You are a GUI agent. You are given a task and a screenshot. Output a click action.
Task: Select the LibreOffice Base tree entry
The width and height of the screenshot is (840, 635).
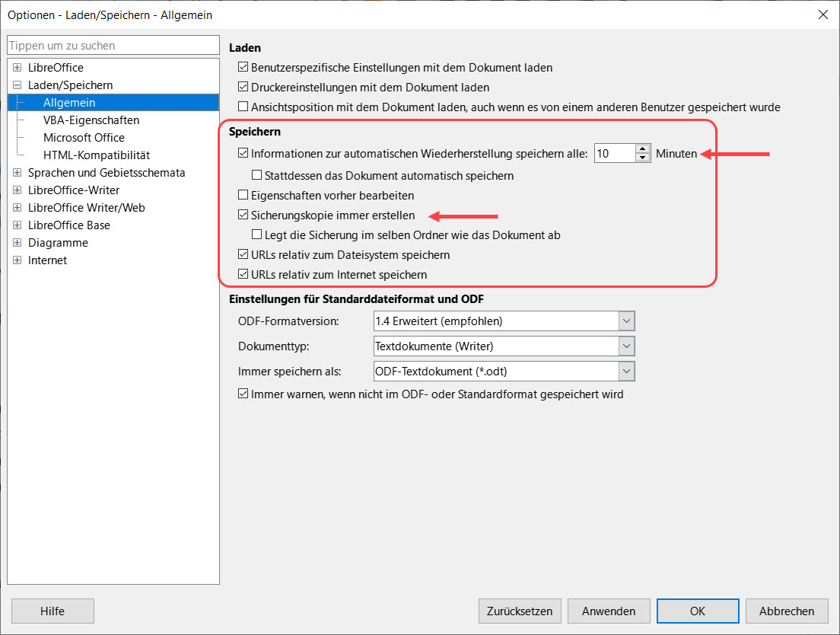pyautogui.click(x=68, y=225)
